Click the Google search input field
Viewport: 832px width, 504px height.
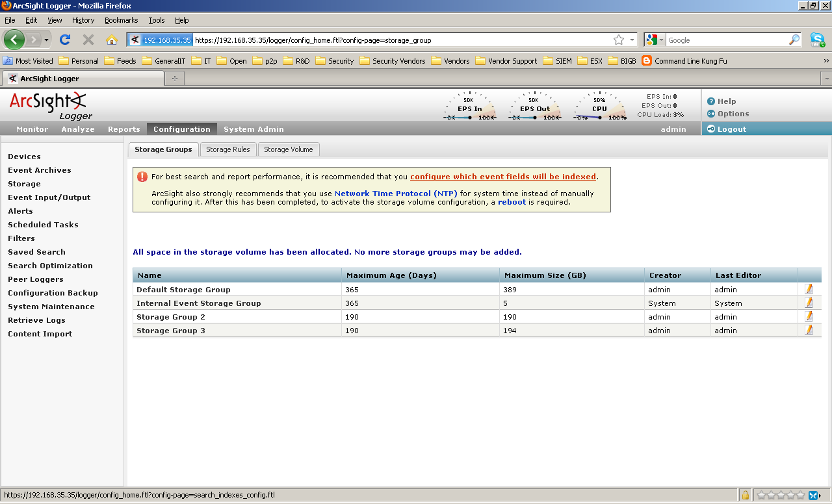tap(727, 40)
